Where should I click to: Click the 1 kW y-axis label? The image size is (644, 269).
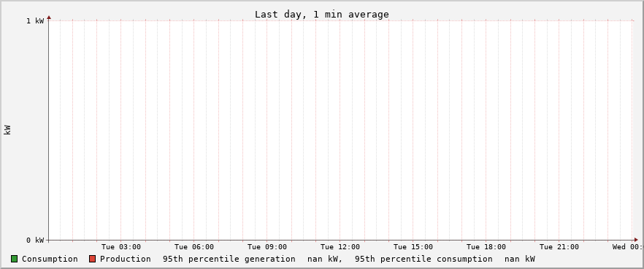point(35,21)
